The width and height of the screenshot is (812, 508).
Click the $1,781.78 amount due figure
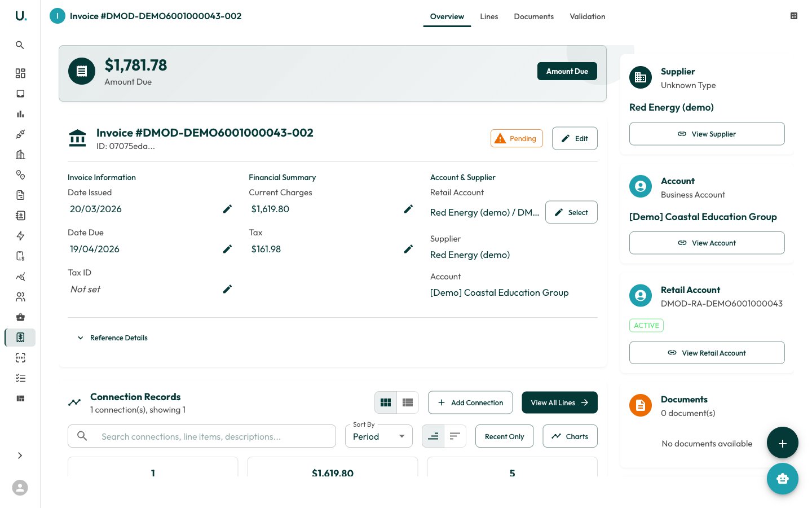(x=136, y=65)
